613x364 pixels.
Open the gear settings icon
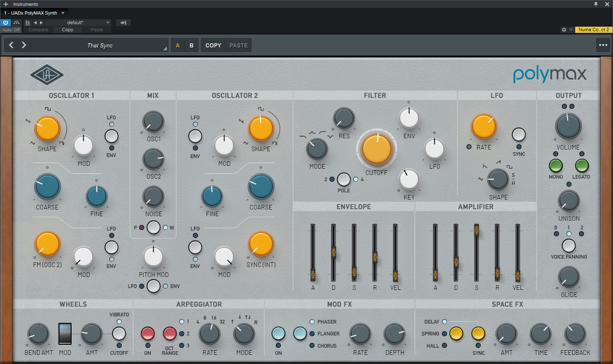[x=564, y=30]
